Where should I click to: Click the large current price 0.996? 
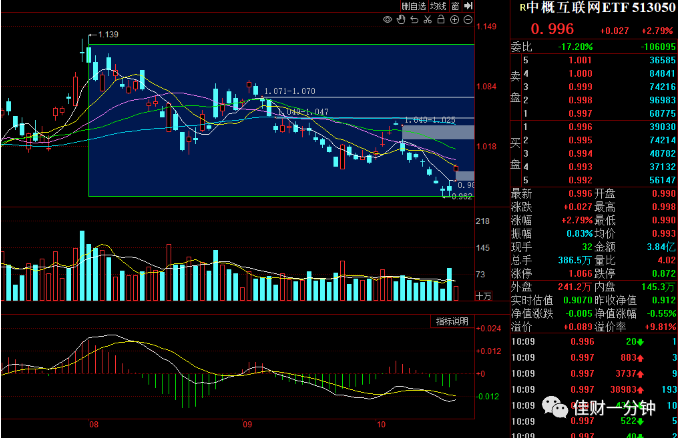552,29
